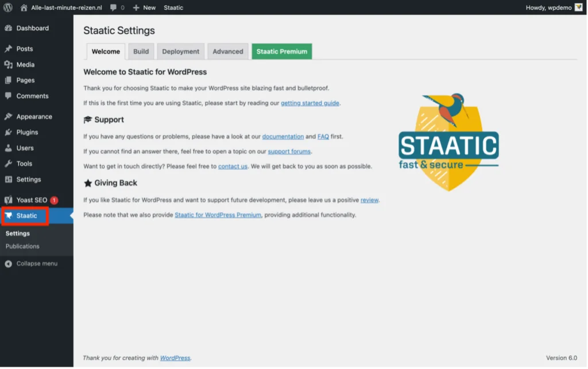Open Plugins menu label
Viewport: 588px width, 369px height.
click(x=27, y=132)
